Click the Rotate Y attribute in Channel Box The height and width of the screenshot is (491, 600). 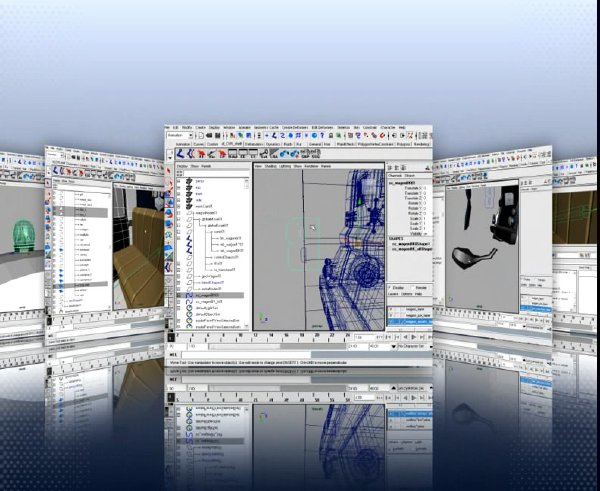pyautogui.click(x=415, y=208)
